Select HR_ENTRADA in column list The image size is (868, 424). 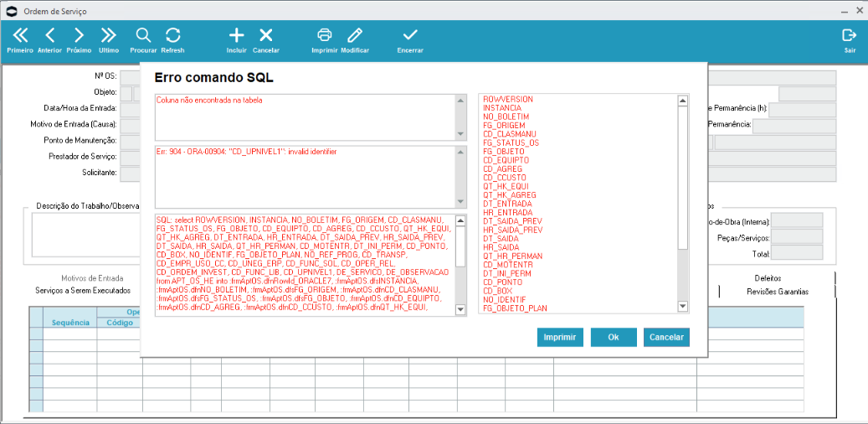pos(507,212)
